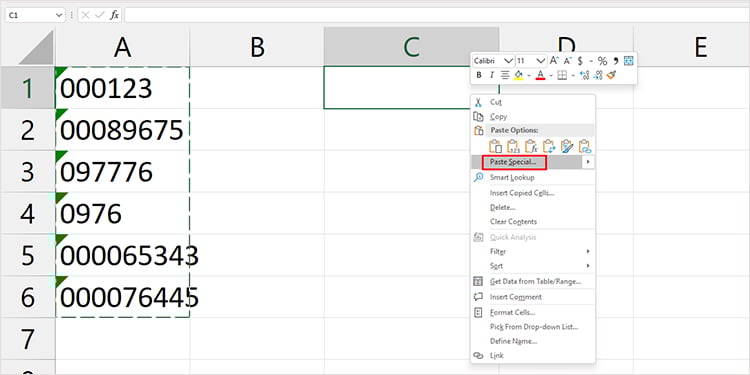The height and width of the screenshot is (375, 750).
Task: Choose Pick From Drop-down List
Action: click(533, 327)
